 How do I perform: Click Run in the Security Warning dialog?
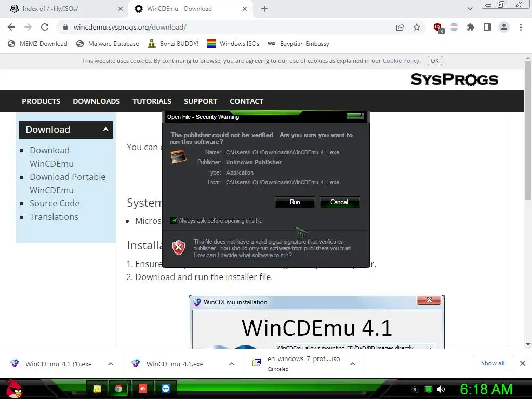tap(295, 202)
